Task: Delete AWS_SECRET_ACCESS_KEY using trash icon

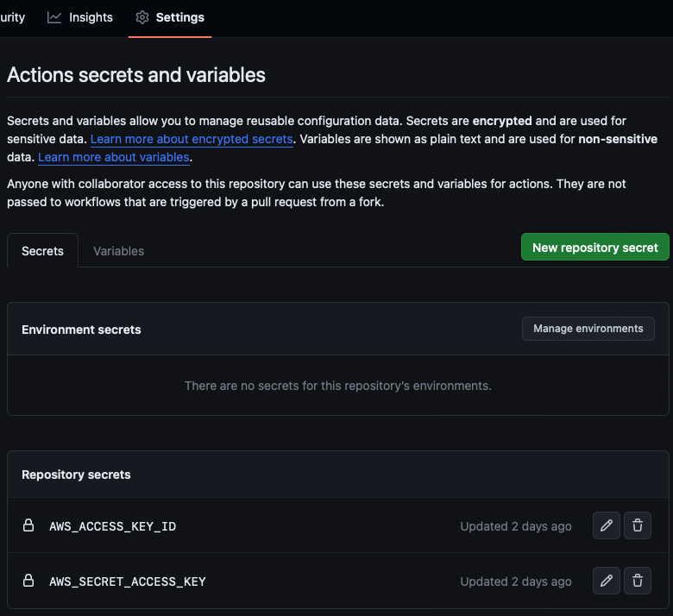Action: tap(638, 581)
